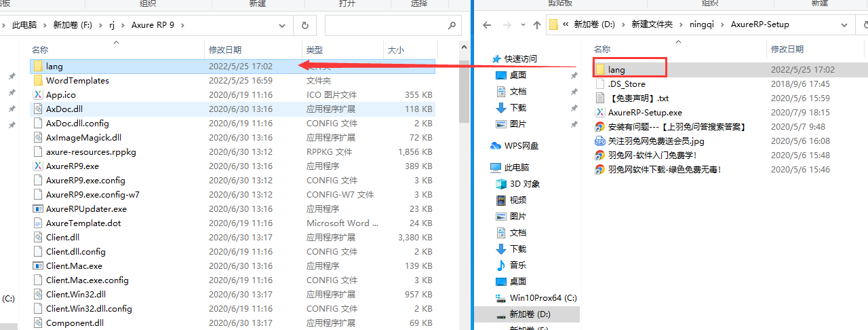Select the Win10Prox64 (C:) drive icon
Image resolution: width=868 pixels, height=330 pixels.
pyautogui.click(x=501, y=298)
